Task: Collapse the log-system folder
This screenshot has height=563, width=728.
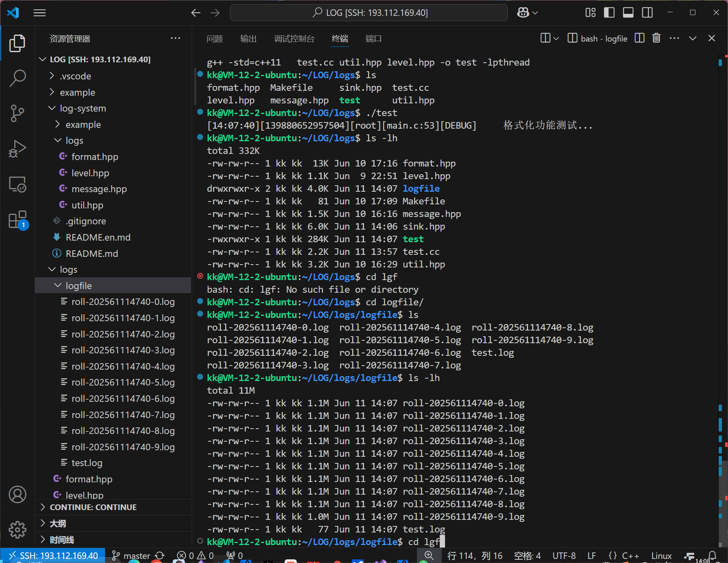Action: pos(113,108)
